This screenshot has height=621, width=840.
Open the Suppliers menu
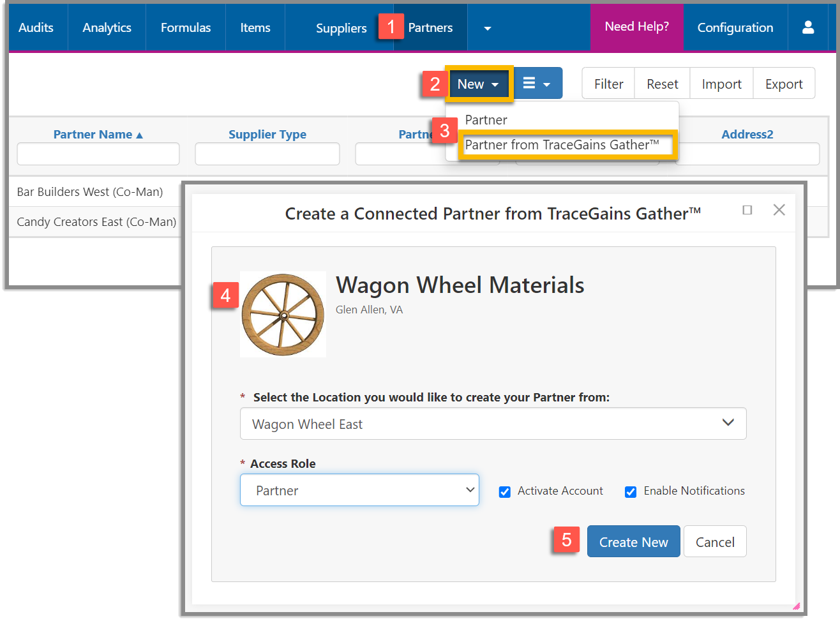(x=341, y=28)
